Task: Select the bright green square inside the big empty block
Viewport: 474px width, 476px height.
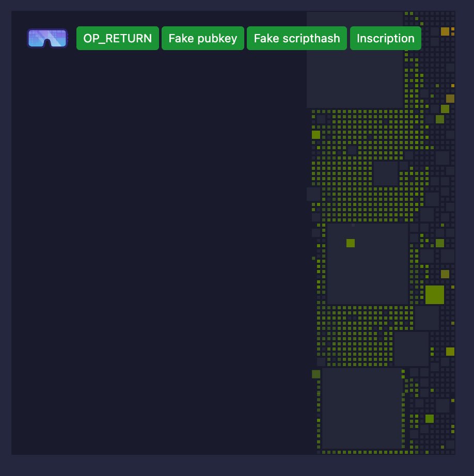Action: pos(351,243)
